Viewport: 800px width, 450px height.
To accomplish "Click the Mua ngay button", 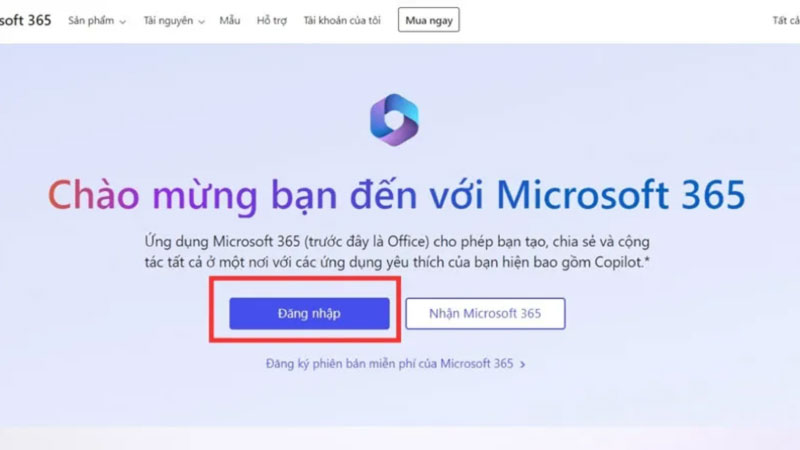I will point(429,20).
